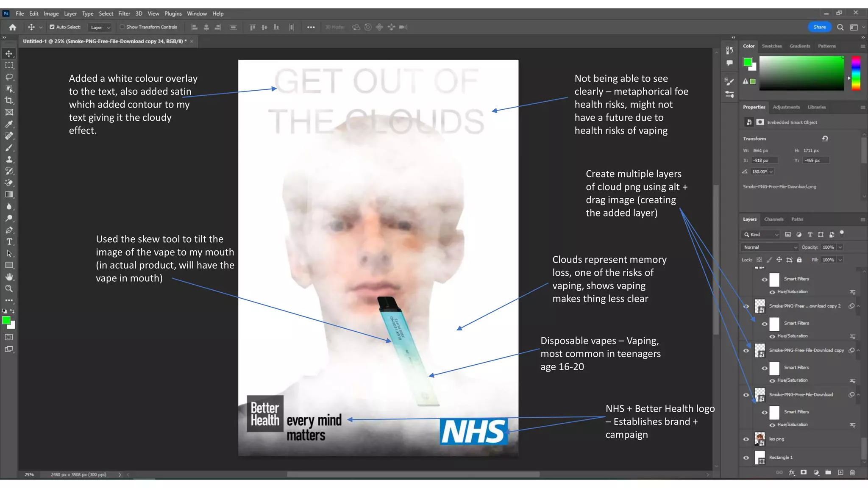
Task: Hide the Rectangle 1 layer
Action: coord(746,457)
